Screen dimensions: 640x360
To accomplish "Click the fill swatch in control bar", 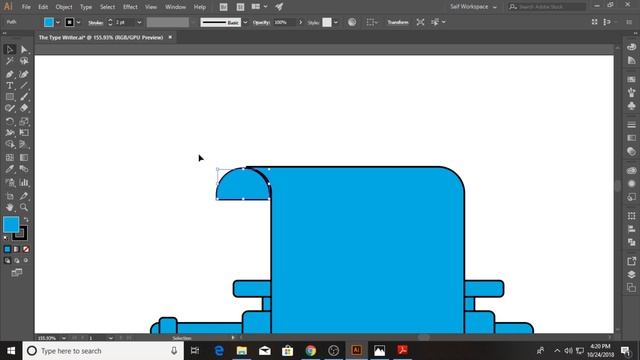I will pos(49,22).
